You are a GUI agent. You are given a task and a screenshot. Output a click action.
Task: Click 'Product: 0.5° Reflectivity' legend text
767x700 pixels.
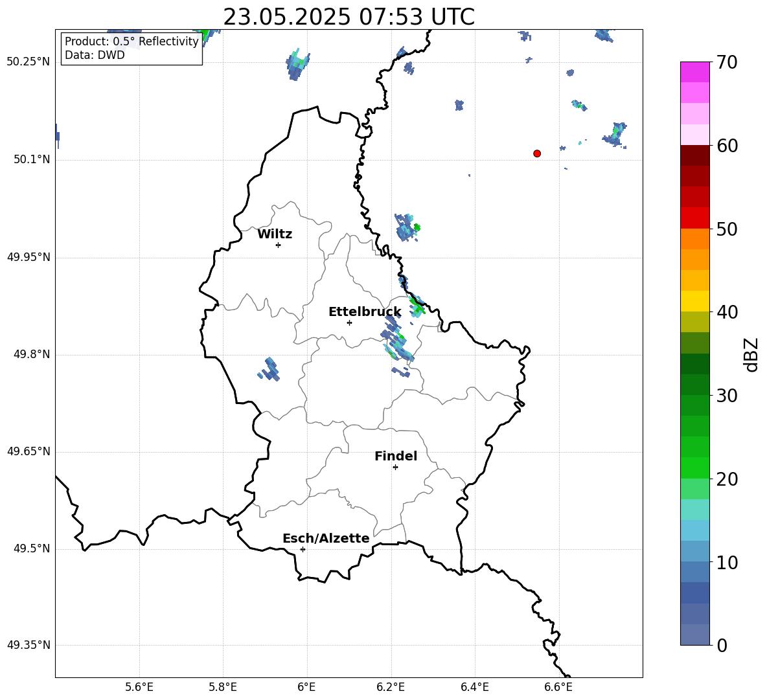pyautogui.click(x=132, y=41)
